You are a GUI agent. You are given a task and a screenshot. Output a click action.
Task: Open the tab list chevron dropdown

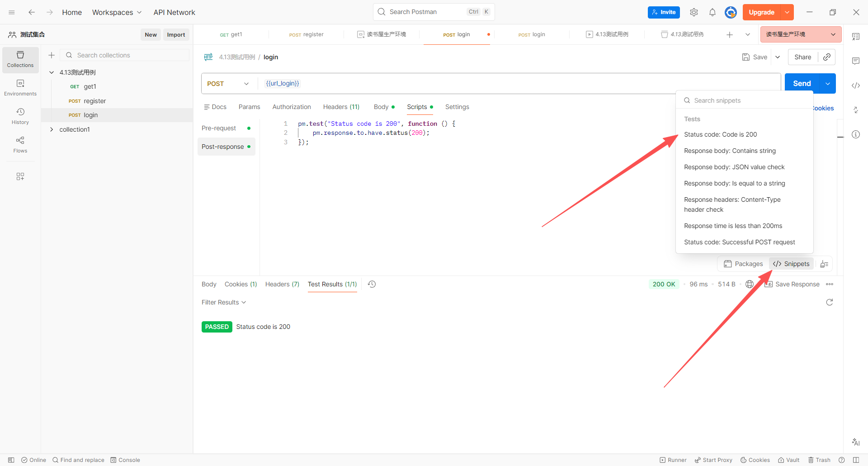tap(748, 34)
